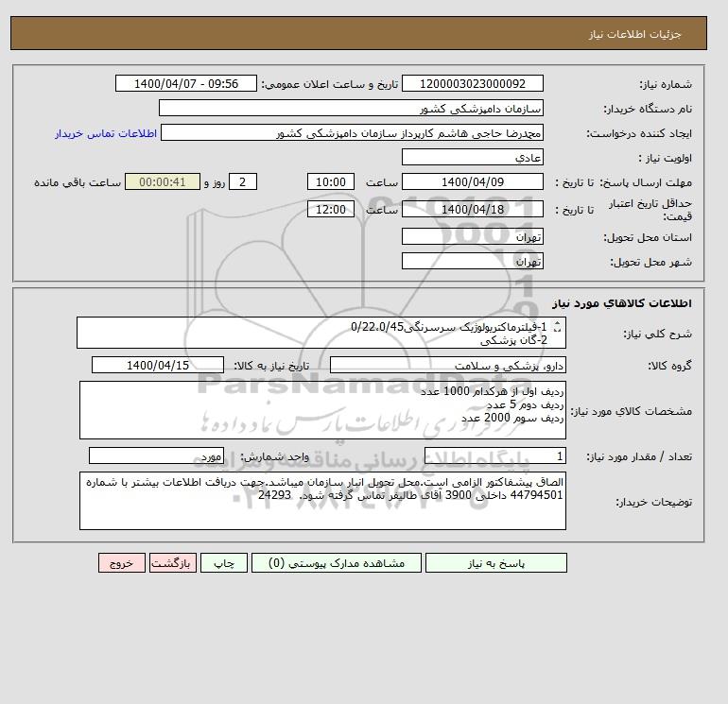Click the استان محل تحویل label

click(648, 237)
